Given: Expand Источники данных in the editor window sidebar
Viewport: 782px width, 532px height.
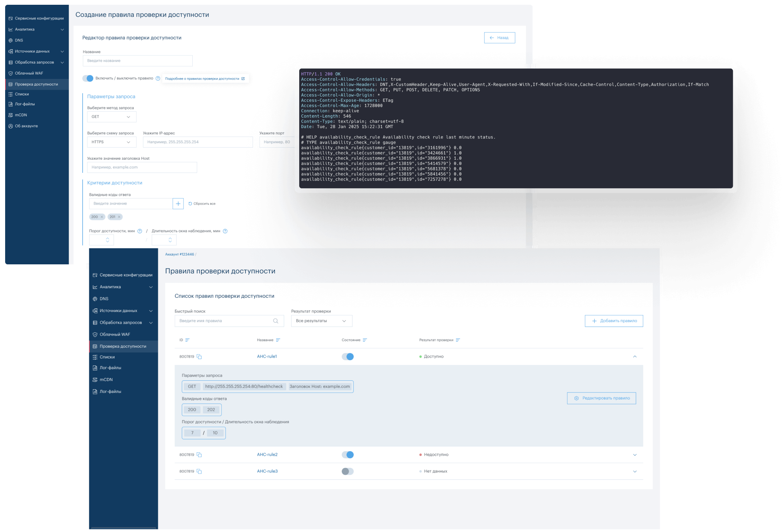Looking at the screenshot, I should coord(62,51).
